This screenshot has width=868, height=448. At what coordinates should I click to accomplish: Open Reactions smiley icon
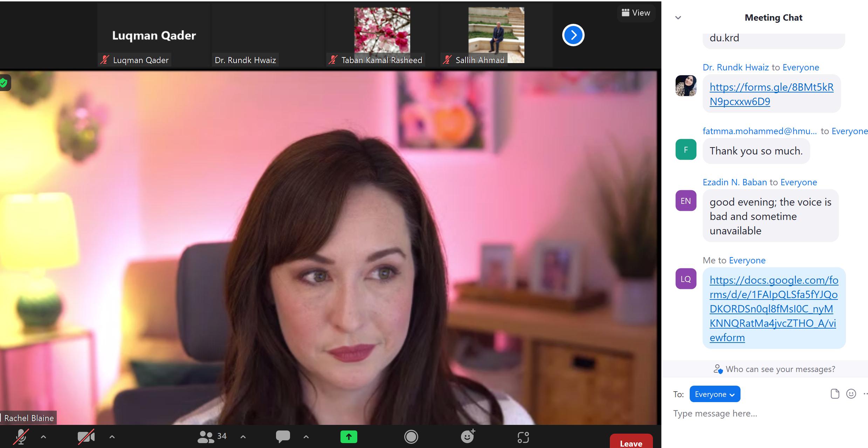[x=468, y=436]
